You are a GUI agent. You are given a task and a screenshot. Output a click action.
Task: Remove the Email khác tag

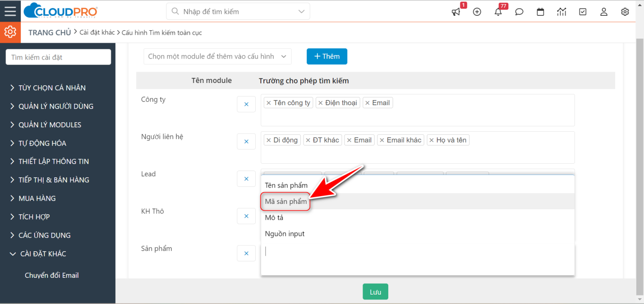click(x=382, y=140)
